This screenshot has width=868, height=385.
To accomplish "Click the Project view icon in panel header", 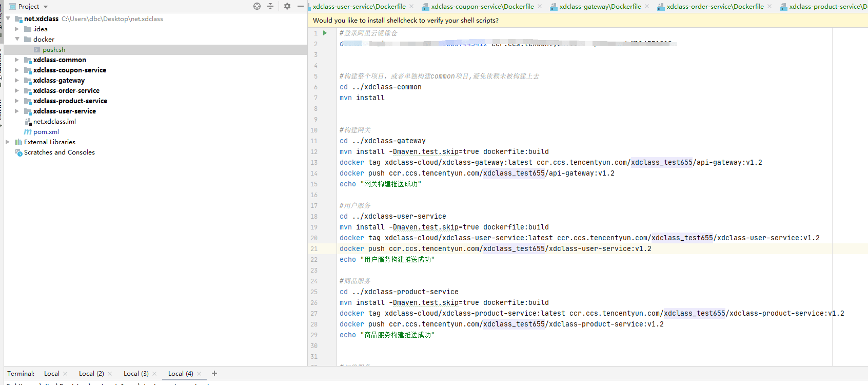I will click(12, 6).
